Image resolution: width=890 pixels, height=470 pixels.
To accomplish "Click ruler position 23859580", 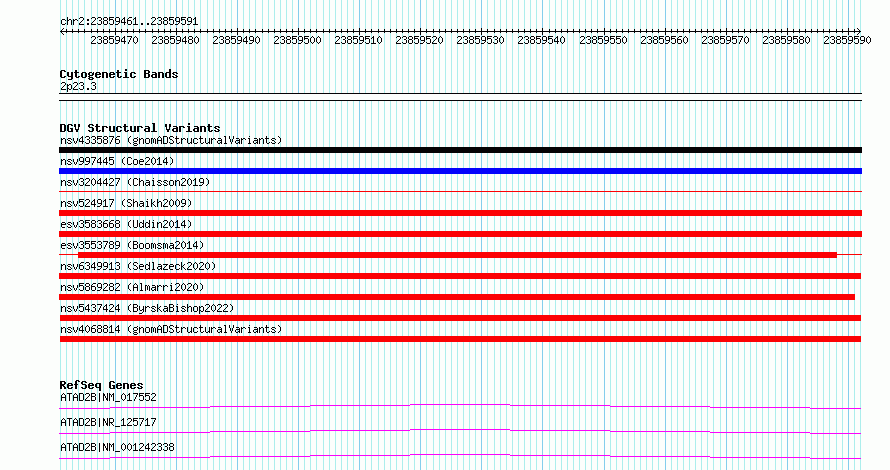I will (x=786, y=40).
